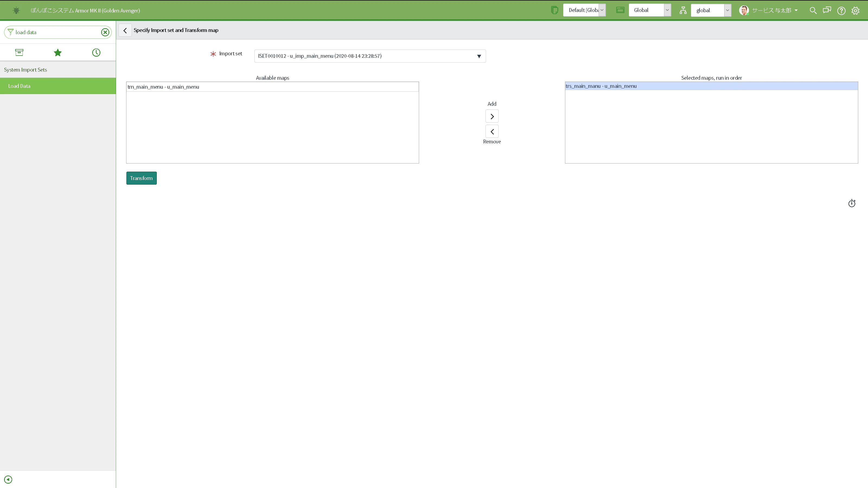Viewport: 868px width, 488px height.
Task: Open the All Applications archive tab
Action: [x=19, y=53]
